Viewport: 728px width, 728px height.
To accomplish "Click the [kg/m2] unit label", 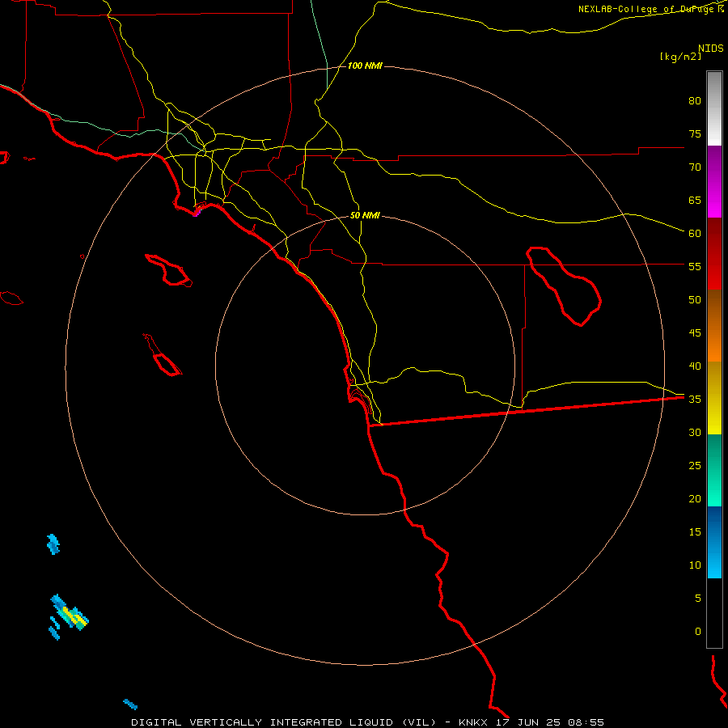I will tap(680, 57).
